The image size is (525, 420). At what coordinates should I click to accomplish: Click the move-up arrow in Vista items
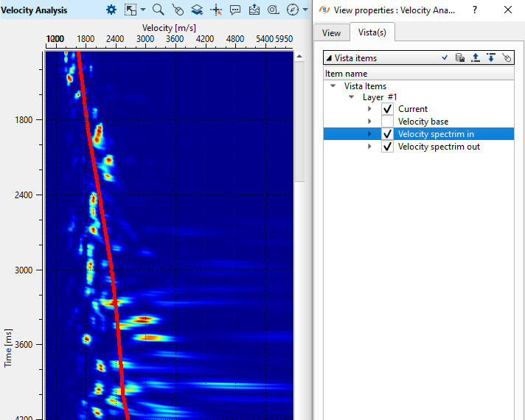coord(475,57)
